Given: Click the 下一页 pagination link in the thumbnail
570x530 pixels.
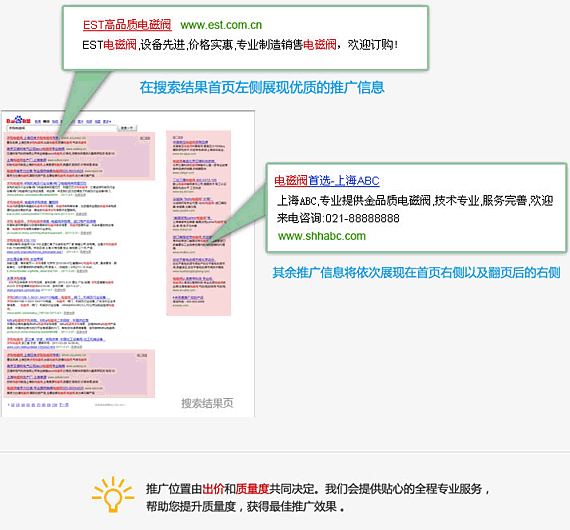Looking at the screenshot, I should click(64, 405).
